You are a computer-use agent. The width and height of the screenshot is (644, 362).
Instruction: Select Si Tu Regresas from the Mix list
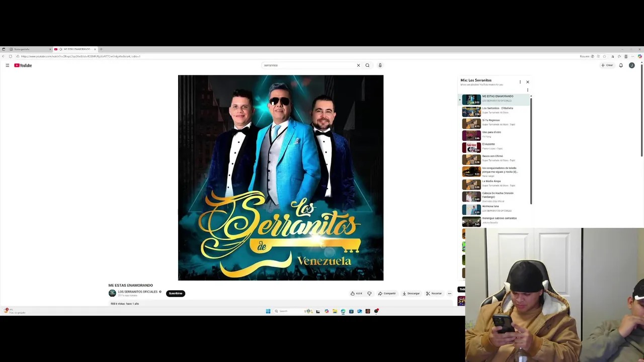click(494, 123)
